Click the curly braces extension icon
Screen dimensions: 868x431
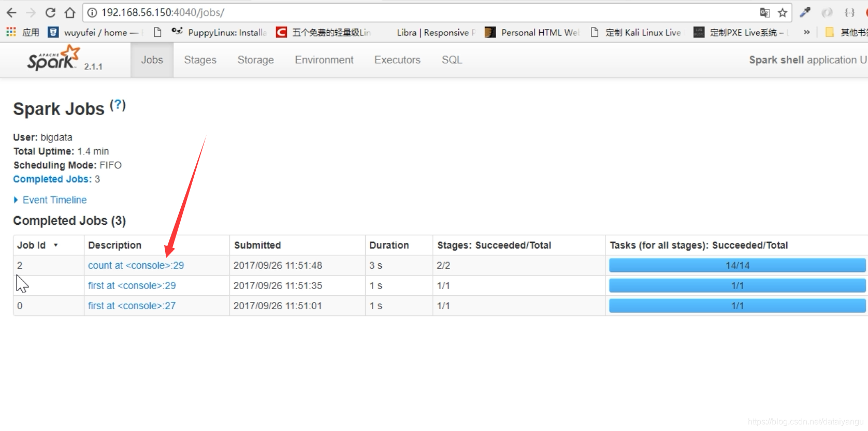pyautogui.click(x=849, y=12)
